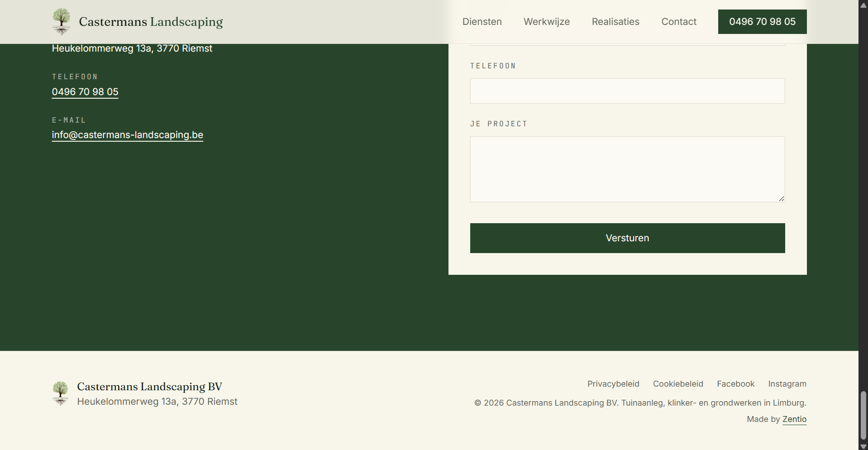Click the phone number link under Telefoon

[85, 92]
